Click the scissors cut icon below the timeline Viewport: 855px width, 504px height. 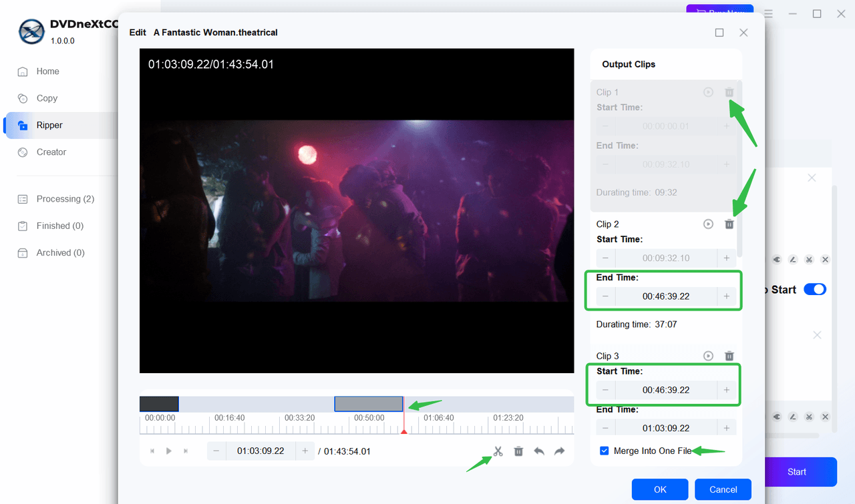[x=498, y=451]
